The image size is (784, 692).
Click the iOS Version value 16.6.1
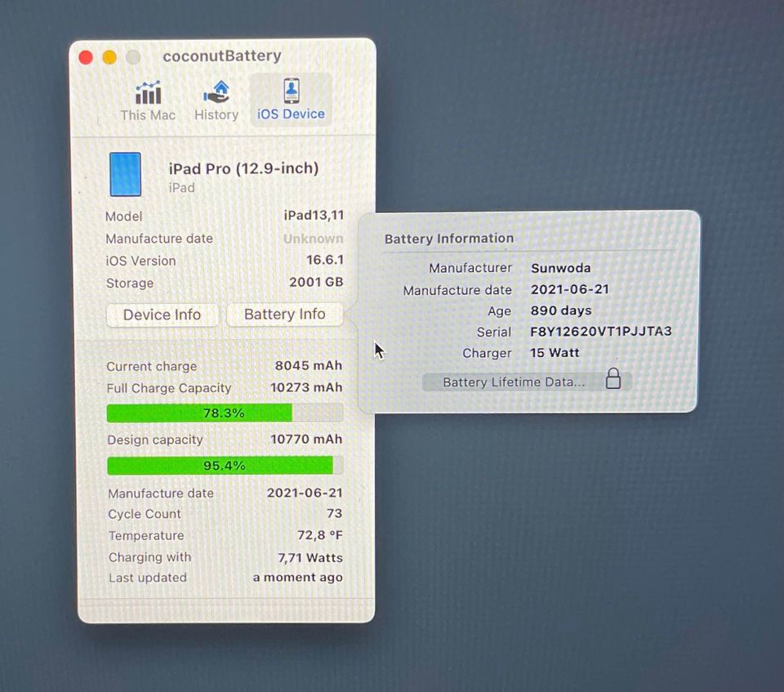pos(324,260)
